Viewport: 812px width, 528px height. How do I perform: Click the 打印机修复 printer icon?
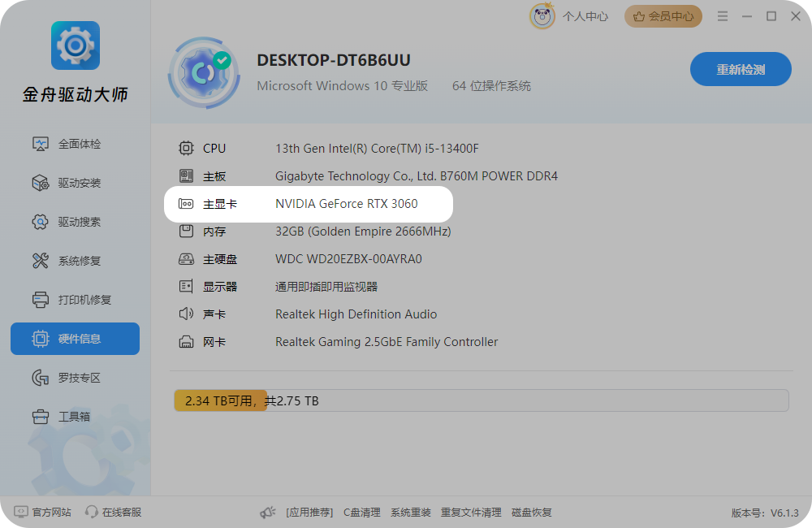(x=41, y=300)
